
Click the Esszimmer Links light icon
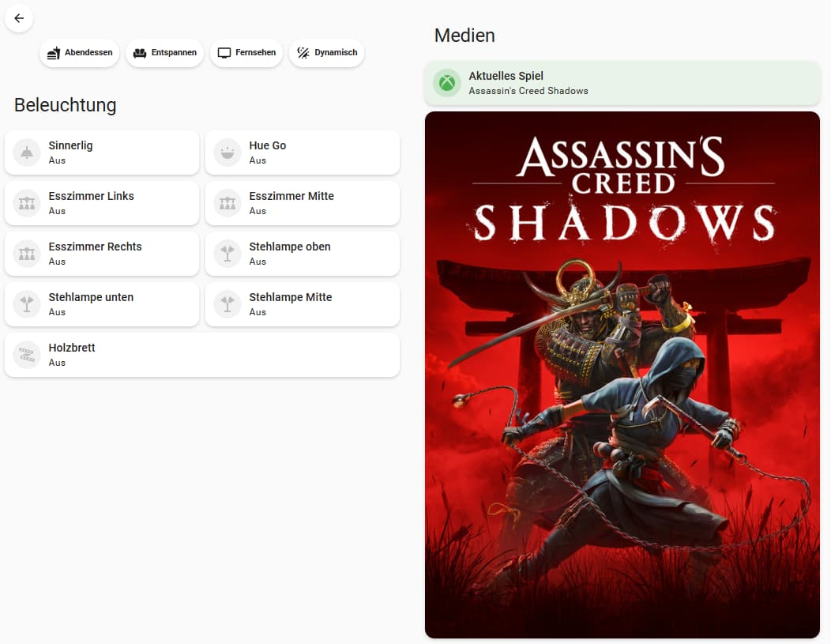[27, 203]
